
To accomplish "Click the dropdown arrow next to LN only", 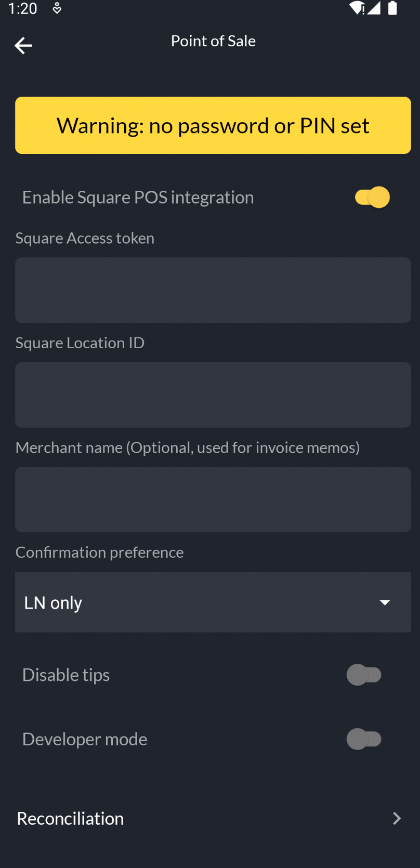I will click(385, 602).
